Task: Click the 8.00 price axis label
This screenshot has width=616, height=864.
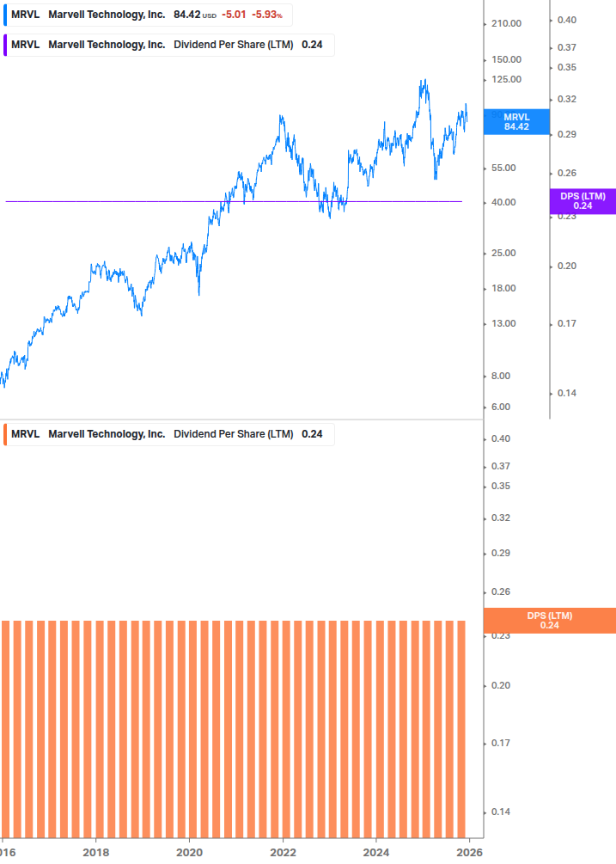Action: [x=501, y=376]
